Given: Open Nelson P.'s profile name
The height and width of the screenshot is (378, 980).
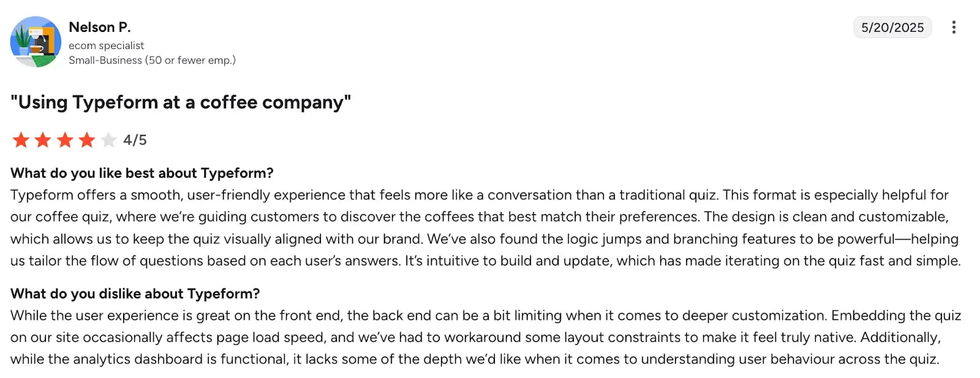Looking at the screenshot, I should (99, 26).
